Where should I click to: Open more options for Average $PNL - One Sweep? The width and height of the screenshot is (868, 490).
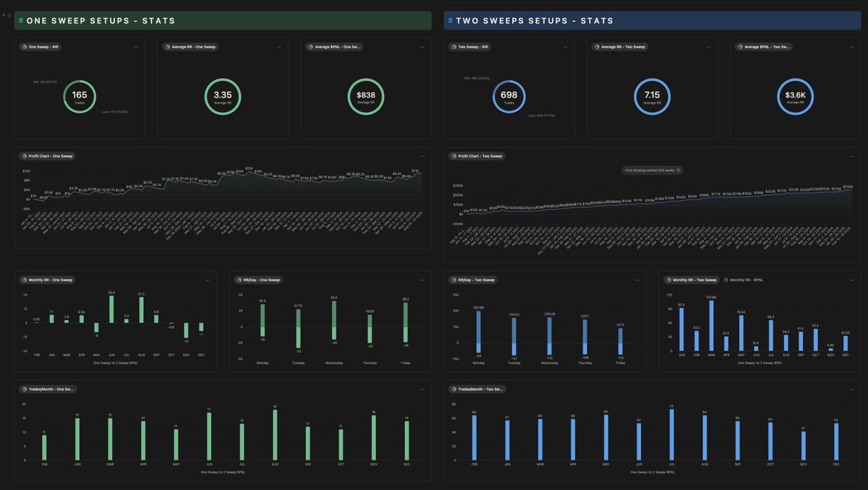[422, 47]
